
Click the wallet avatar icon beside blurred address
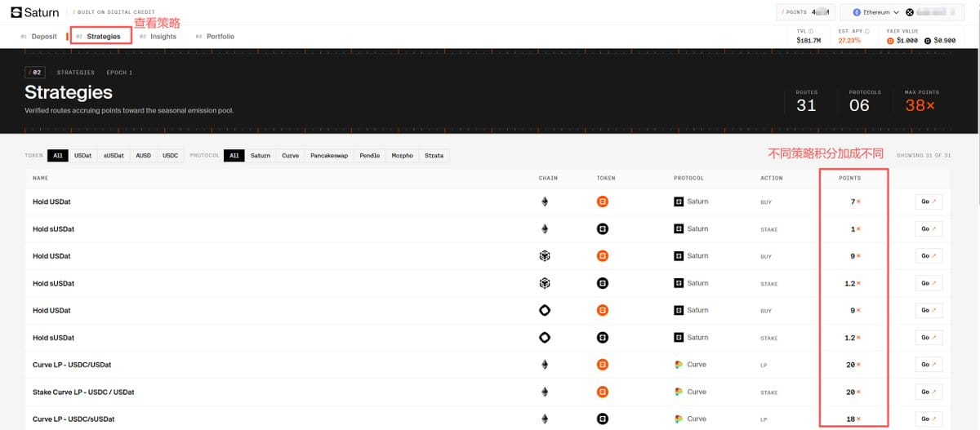coord(910,12)
